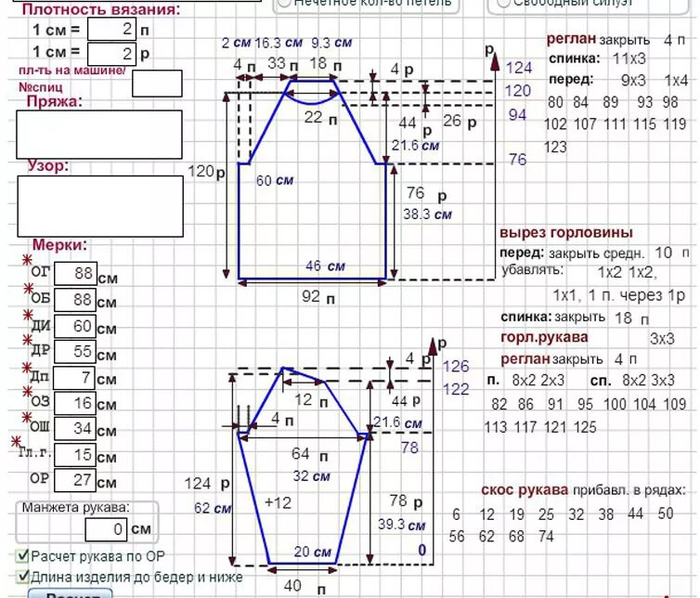Screen dimensions: 700x598
Task: Click the Манжета рукава cuff field
Action: (106, 529)
